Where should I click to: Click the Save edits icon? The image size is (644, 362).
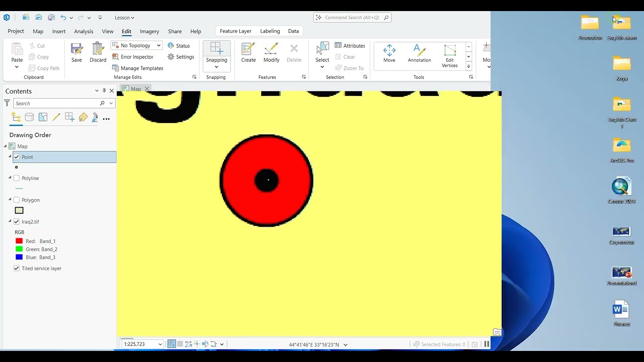click(x=76, y=52)
